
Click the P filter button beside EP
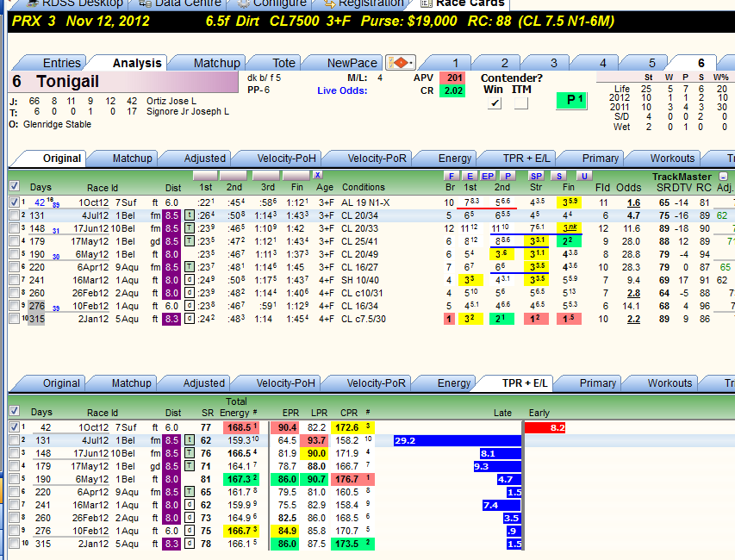pyautogui.click(x=508, y=176)
